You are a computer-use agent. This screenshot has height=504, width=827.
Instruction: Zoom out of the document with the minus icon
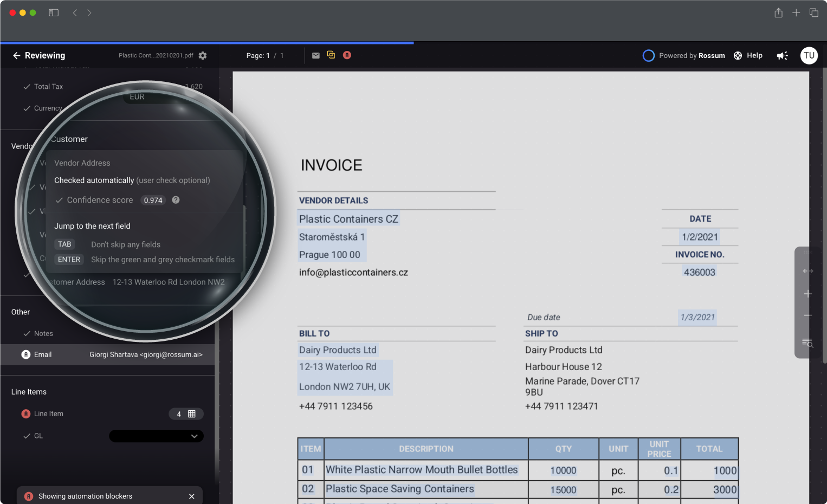[x=807, y=315]
